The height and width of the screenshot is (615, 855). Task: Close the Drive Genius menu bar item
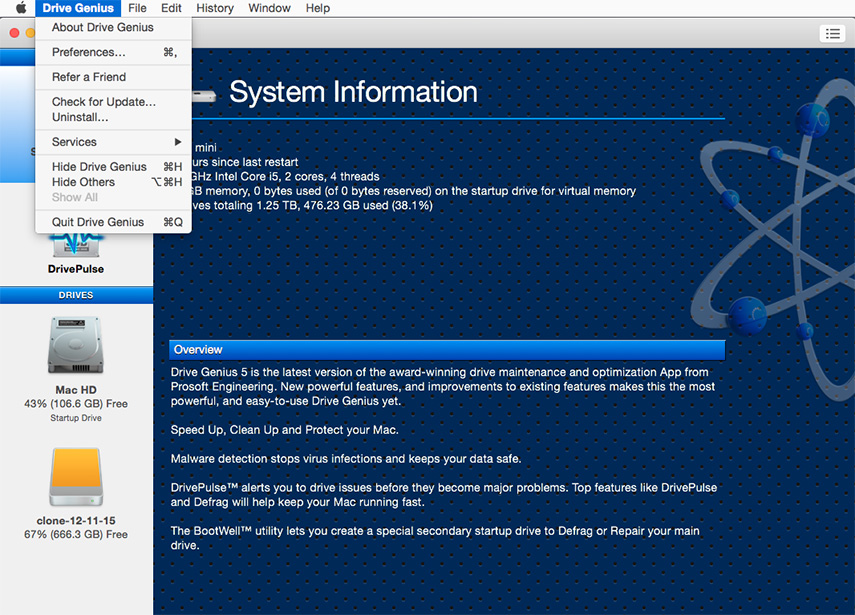[x=78, y=8]
